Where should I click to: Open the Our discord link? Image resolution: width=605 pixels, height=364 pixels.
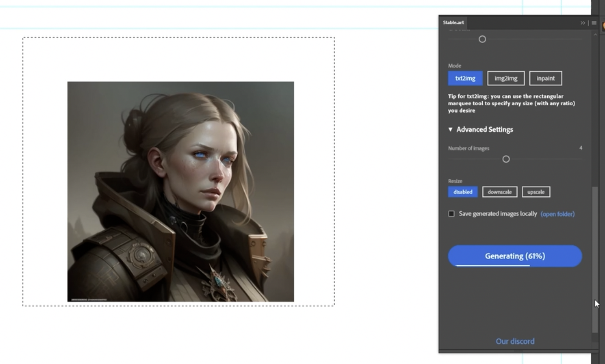click(515, 341)
